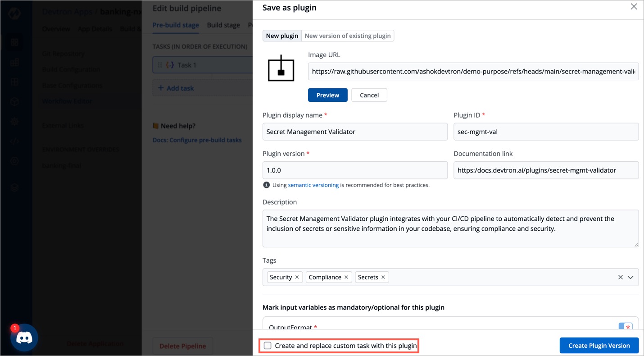Select the stacks icon at sidebar bottom
Screen dimensions: 644x356
(14, 187)
